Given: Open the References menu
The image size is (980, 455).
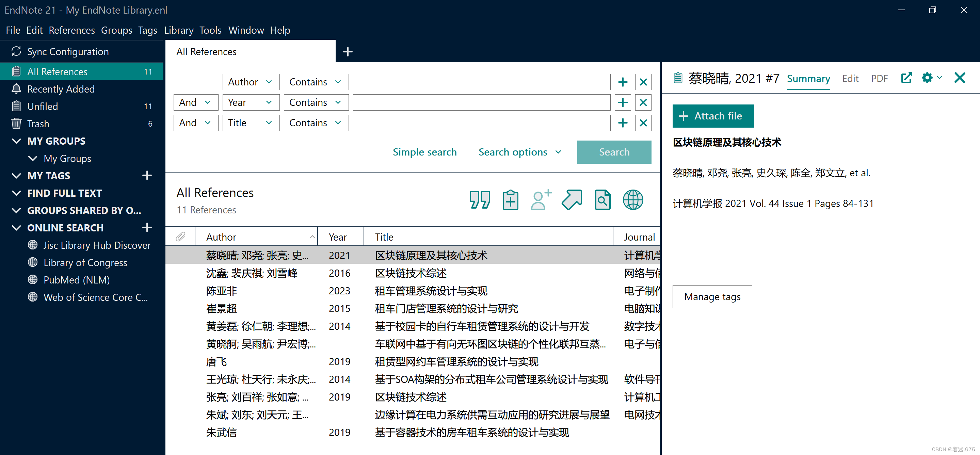Looking at the screenshot, I should [71, 30].
